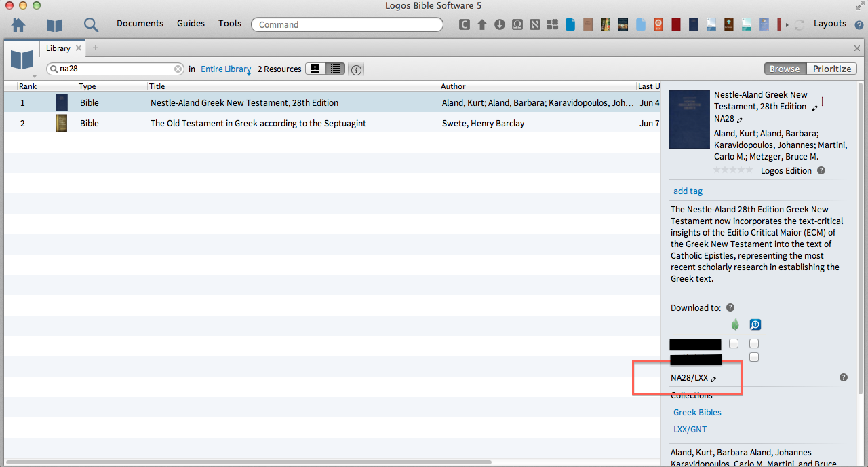
Task: Click the help icon next to Logos Edition
Action: 821,170
